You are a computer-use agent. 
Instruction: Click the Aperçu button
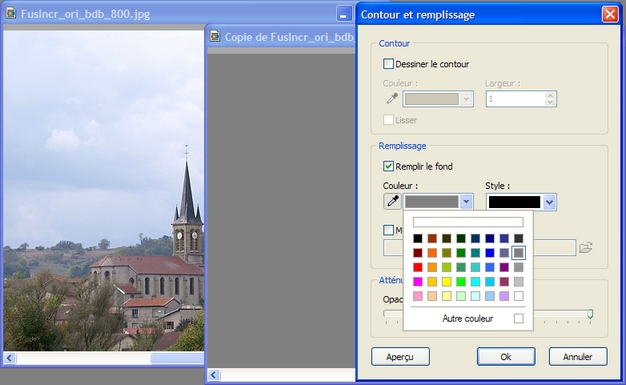(400, 356)
